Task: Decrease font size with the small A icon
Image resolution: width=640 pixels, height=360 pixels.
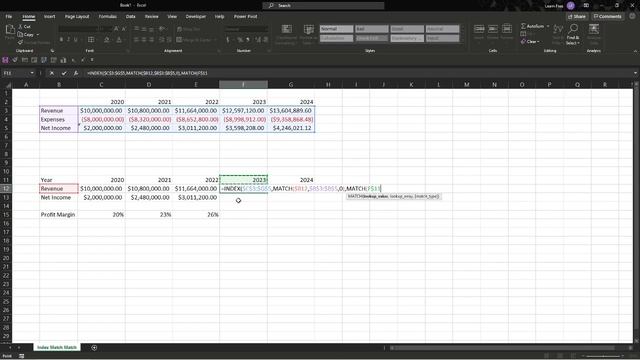Action: [124, 29]
